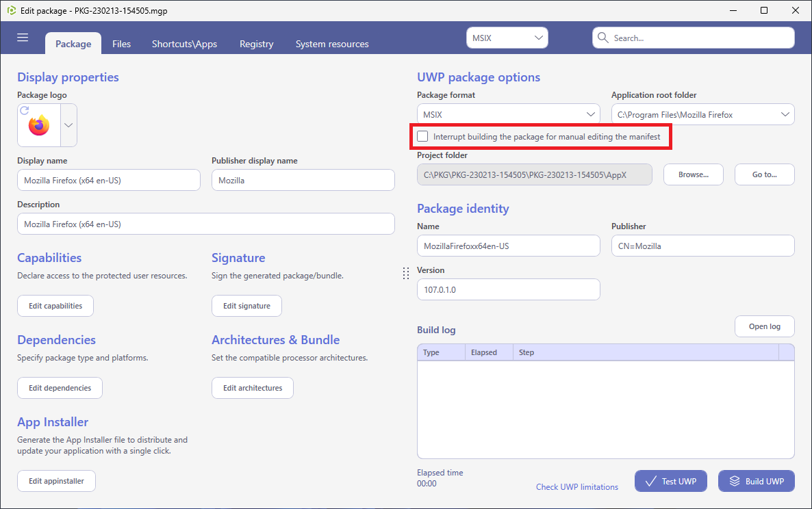The height and width of the screenshot is (509, 812).
Task: Focus the Search field
Action: point(694,38)
